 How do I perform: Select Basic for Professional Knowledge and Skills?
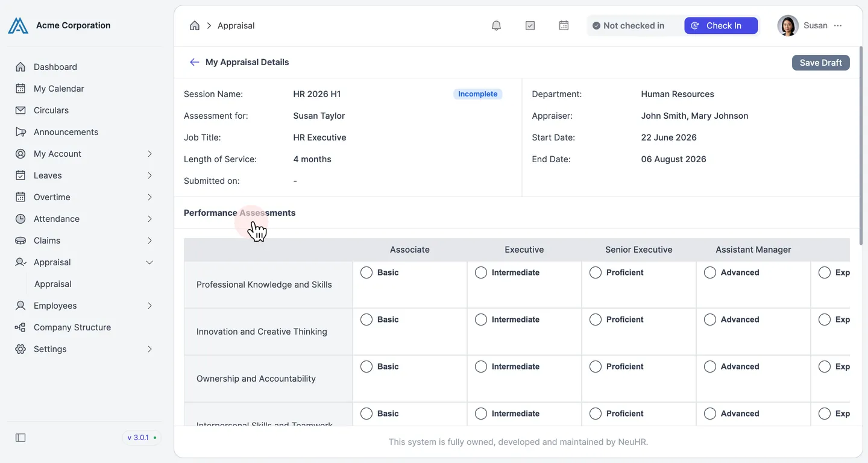tap(366, 272)
